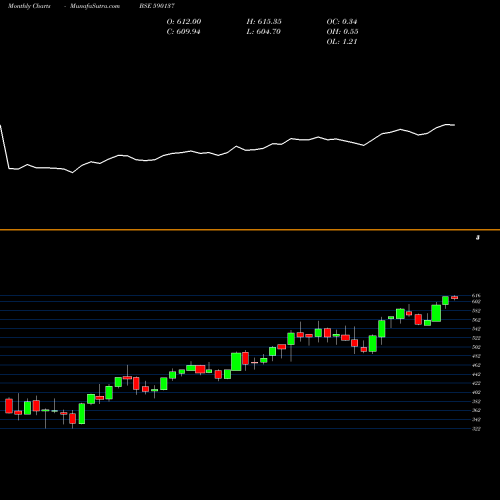Click the 562 price axis label

[476, 320]
